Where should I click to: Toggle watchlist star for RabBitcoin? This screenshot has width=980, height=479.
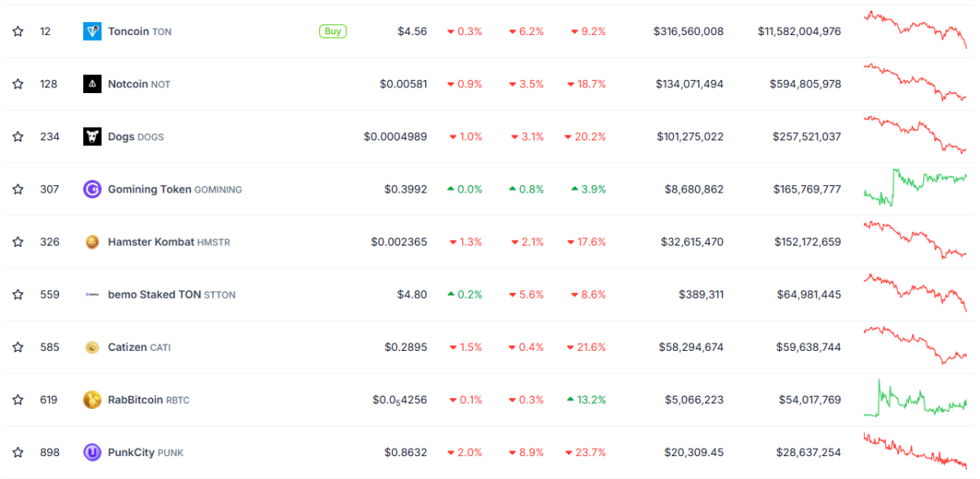point(18,400)
